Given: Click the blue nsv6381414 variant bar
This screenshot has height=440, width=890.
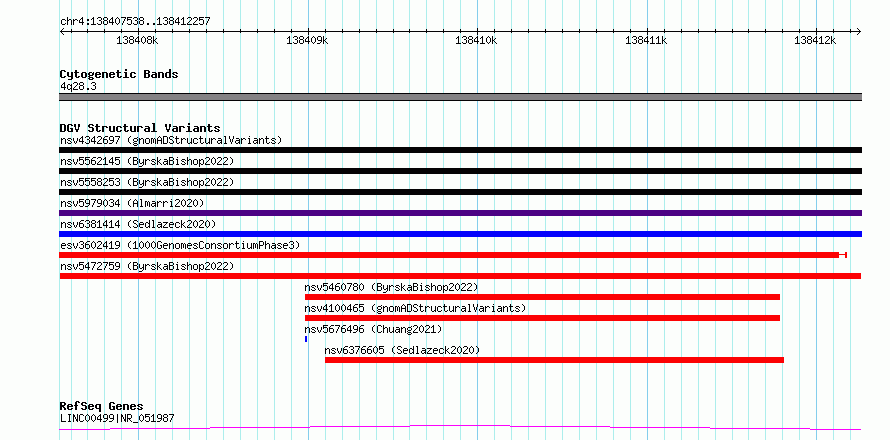Looking at the screenshot, I should [x=460, y=234].
